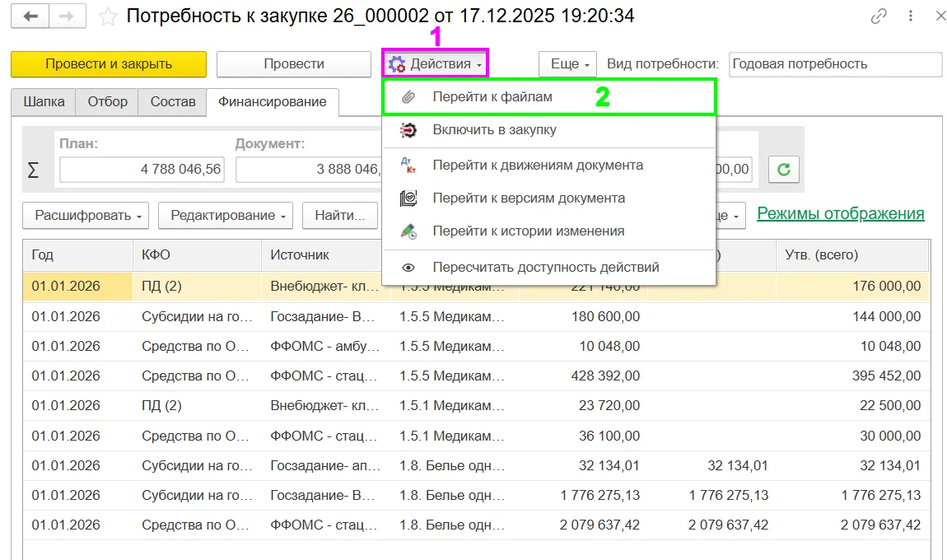947x560 pixels.
Task: Select the cell with 23 720,00
Action: coord(583,405)
